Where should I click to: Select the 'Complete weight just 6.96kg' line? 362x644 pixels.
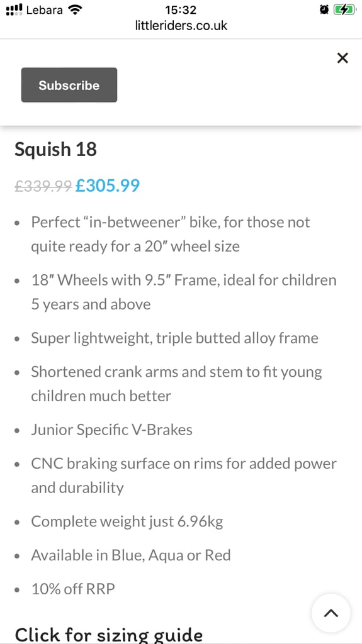tap(127, 521)
